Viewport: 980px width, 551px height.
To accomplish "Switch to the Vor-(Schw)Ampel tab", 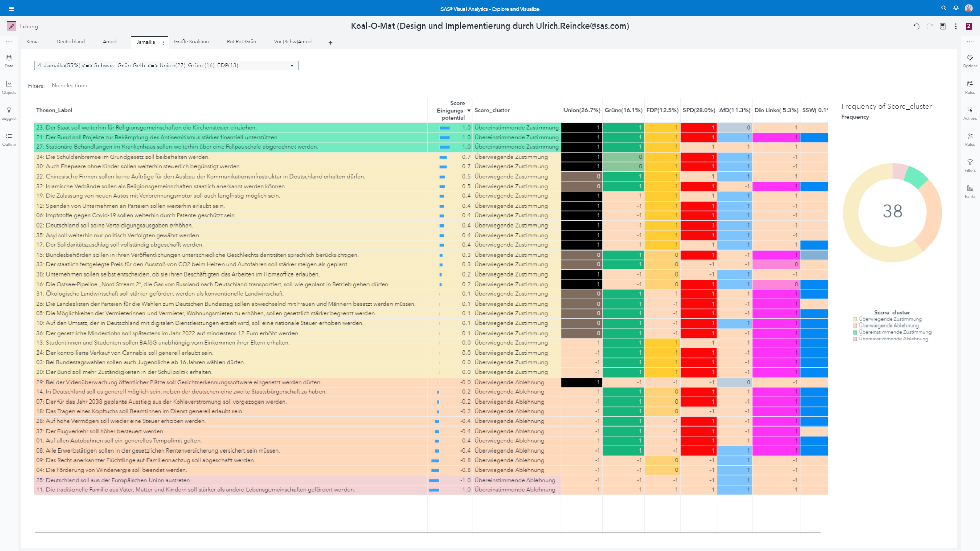I will [x=293, y=42].
